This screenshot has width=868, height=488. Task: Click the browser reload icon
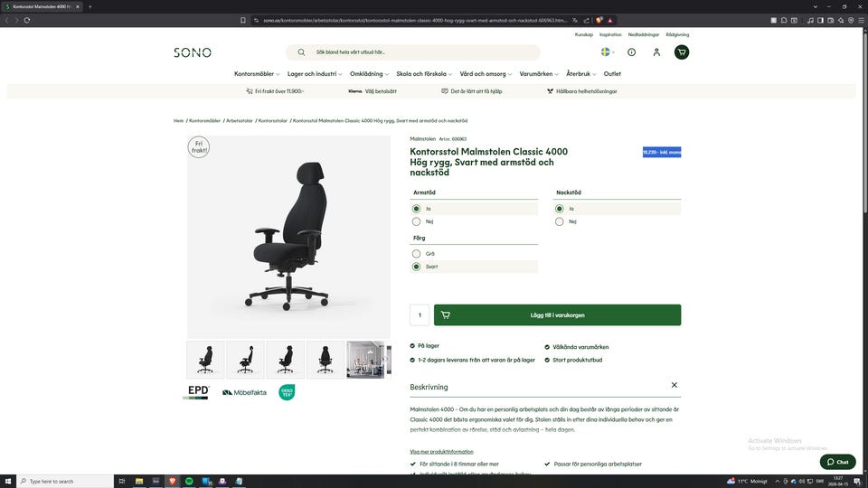[x=26, y=20]
